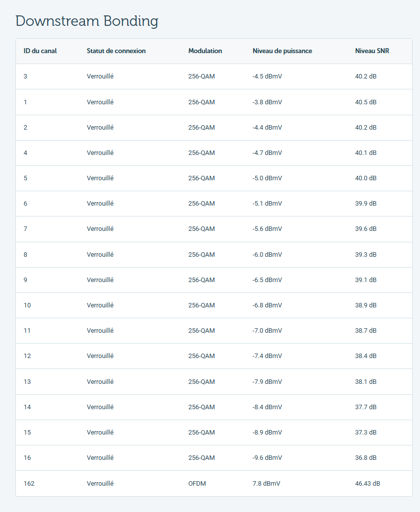Click the 46.43 dB SNR value
This screenshot has height=512, width=420.
click(367, 484)
